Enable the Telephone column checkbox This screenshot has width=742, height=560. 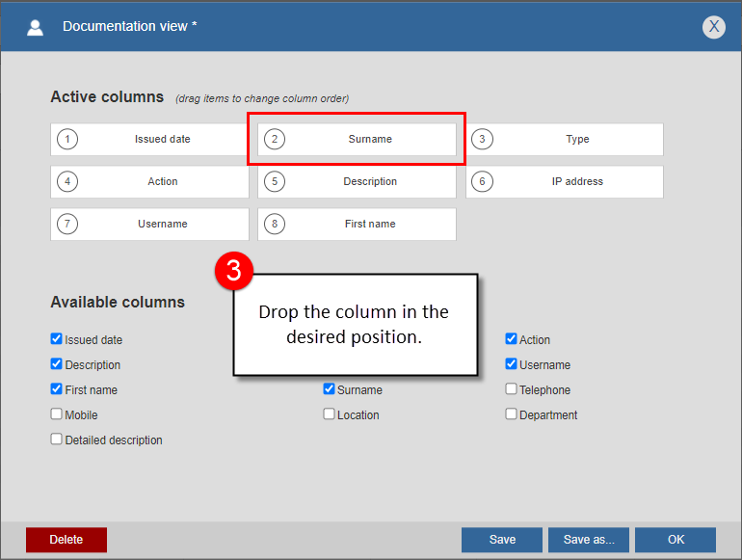511,389
